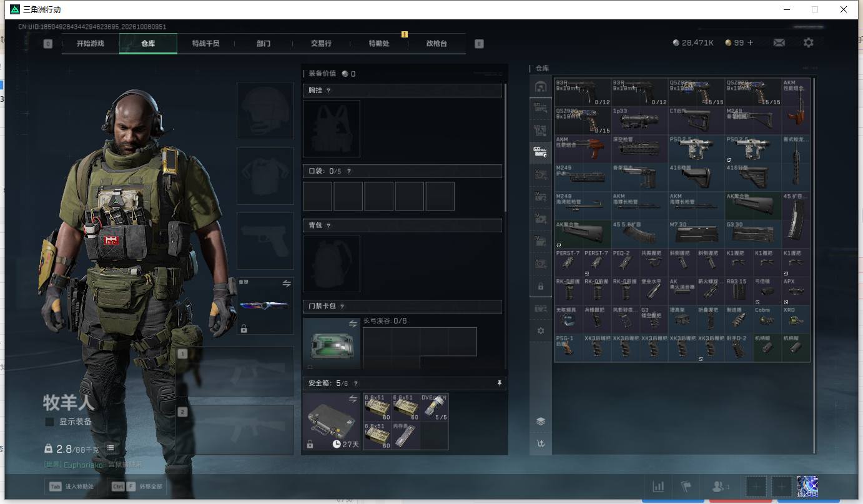Toggle swap arrows on the melee knife slot

287,284
